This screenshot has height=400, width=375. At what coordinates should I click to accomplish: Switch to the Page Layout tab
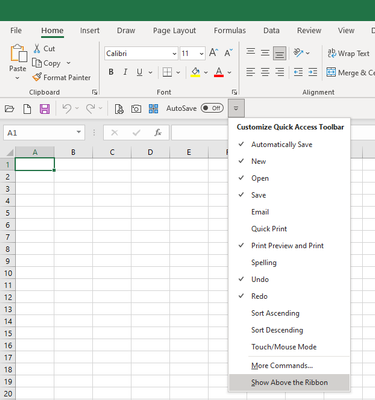coord(174,31)
